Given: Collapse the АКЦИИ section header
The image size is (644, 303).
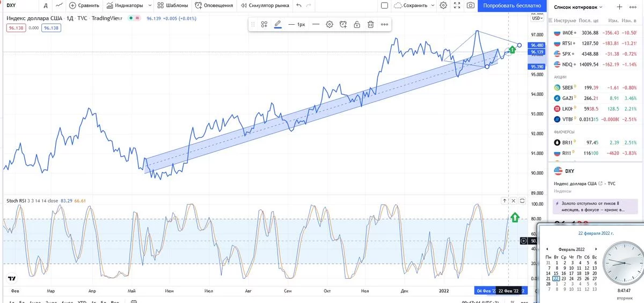Looking at the screenshot, I should 561,76.
